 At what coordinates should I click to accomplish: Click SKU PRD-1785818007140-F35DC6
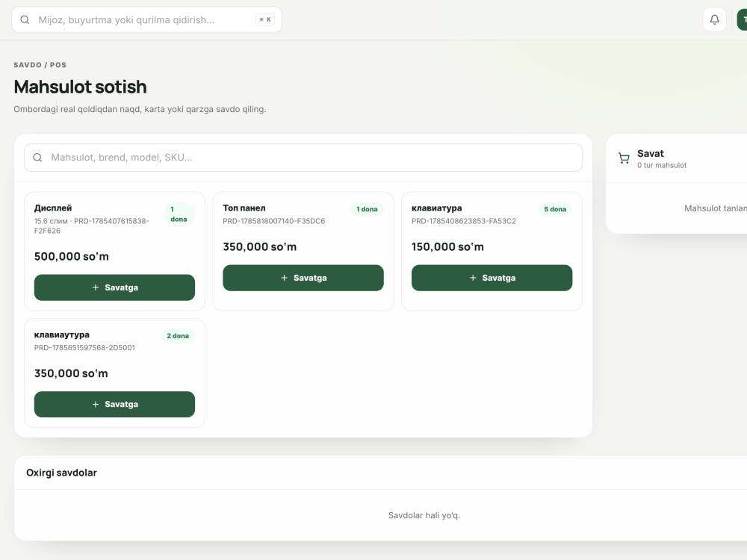pos(274,221)
